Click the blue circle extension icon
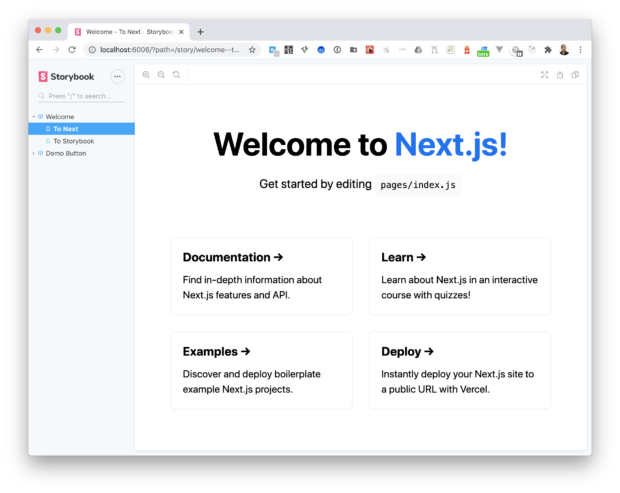Viewport: 620px width, 493px height. [321, 50]
